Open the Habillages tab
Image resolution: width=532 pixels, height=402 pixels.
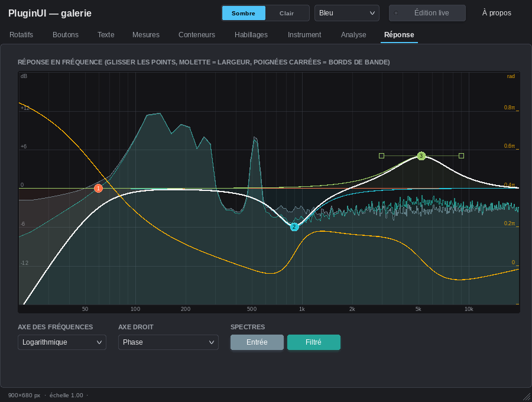pyautogui.click(x=251, y=35)
